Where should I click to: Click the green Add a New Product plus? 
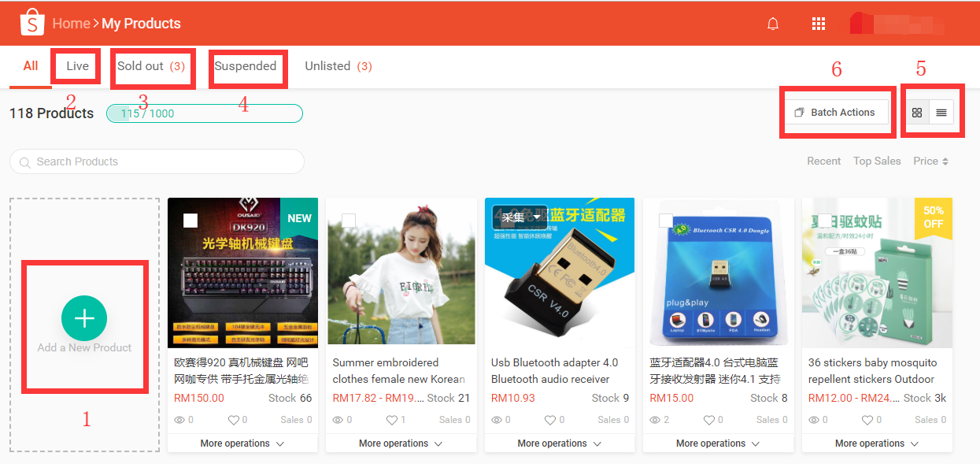84,317
